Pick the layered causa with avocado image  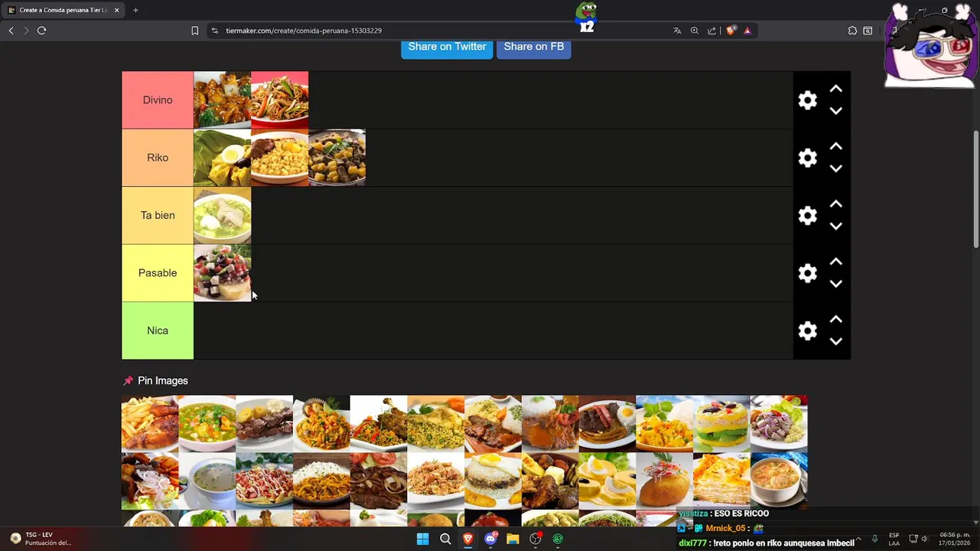[721, 423]
